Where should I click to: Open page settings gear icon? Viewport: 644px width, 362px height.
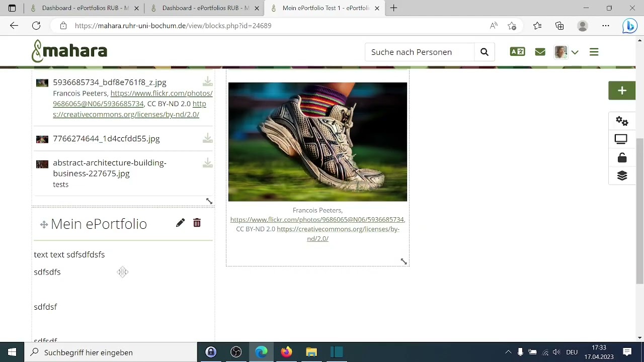coord(622,121)
